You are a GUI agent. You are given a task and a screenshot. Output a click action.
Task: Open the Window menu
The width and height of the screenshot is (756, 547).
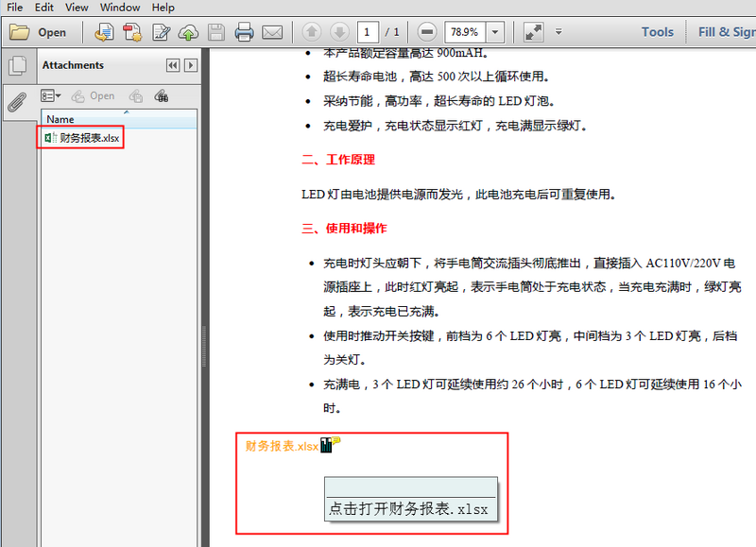pyautogui.click(x=120, y=7)
